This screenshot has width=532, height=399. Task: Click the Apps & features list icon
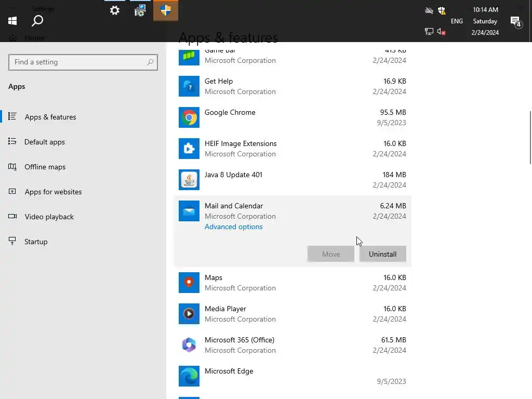[x=12, y=116]
